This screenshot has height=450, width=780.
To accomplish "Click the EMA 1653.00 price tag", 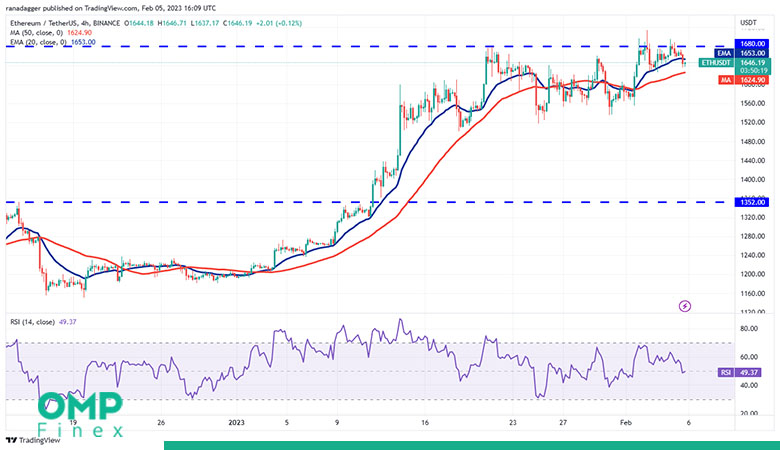I will coord(742,53).
